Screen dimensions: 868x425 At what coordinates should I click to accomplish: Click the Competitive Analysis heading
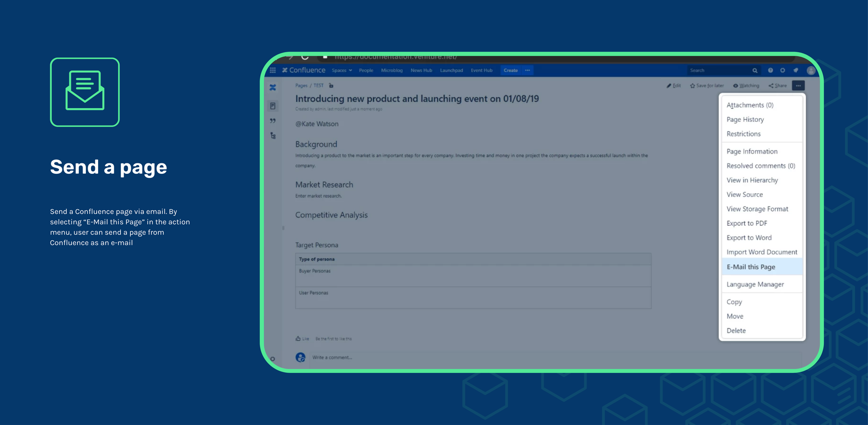(x=331, y=215)
